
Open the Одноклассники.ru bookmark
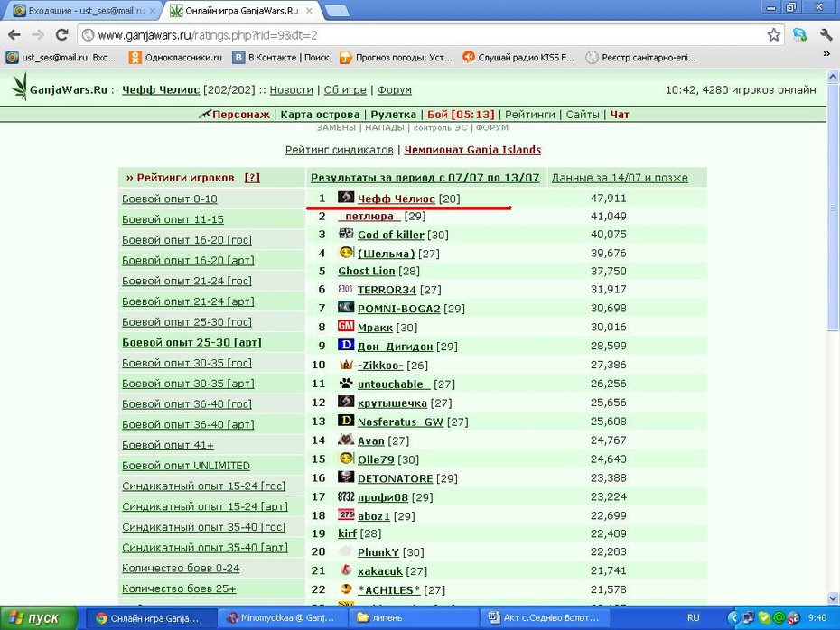(176, 57)
